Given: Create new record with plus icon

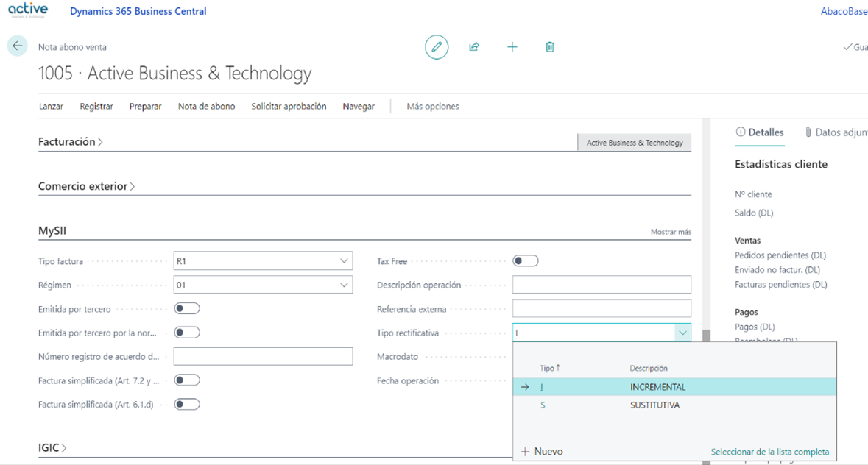Looking at the screenshot, I should point(512,47).
